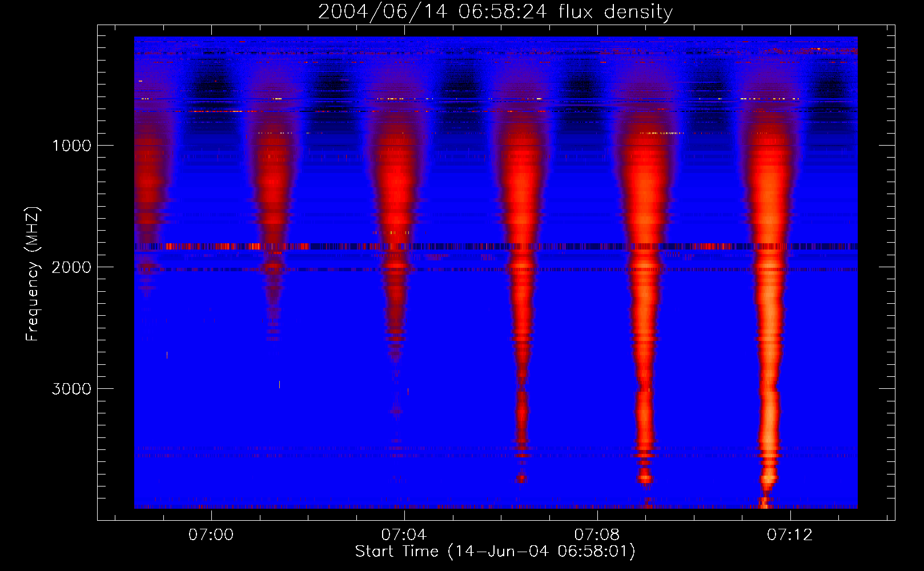Click the 07:12 time tick label
This screenshot has width=924, height=571.
(790, 535)
